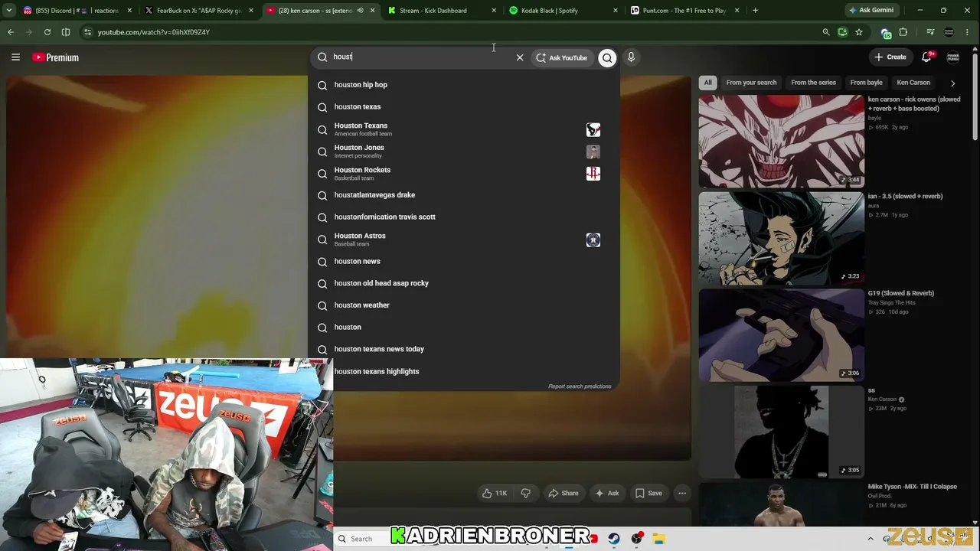Open Chrome zoom magnifier in address bar
Image resolution: width=980 pixels, height=551 pixels.
pyautogui.click(x=826, y=32)
